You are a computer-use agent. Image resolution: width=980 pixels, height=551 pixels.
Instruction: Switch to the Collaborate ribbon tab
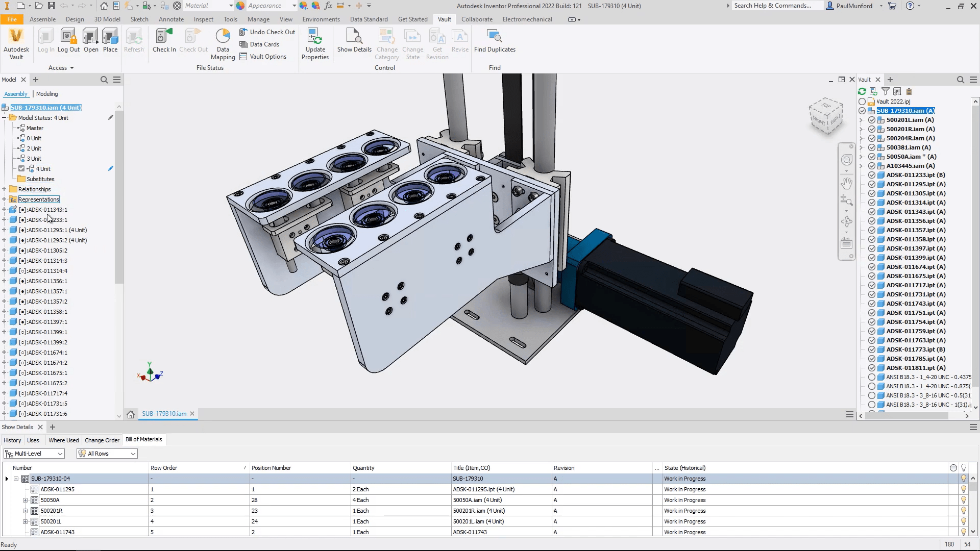477,19
